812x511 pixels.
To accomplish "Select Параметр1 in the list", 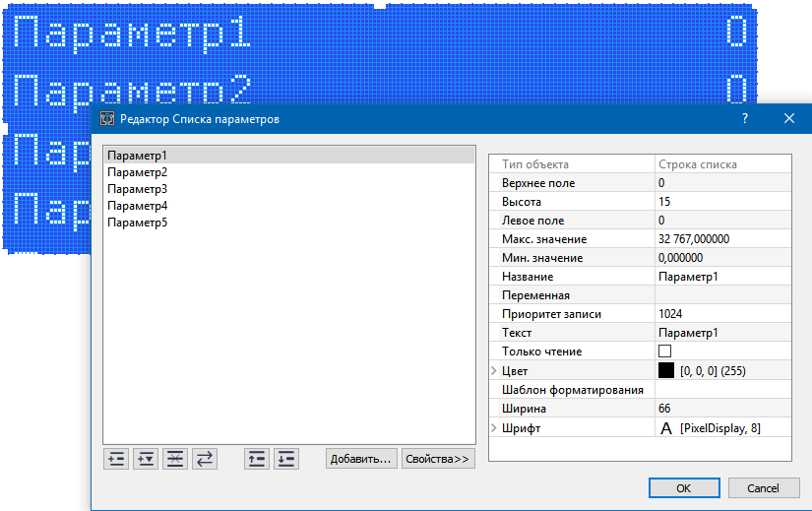I will point(289,156).
